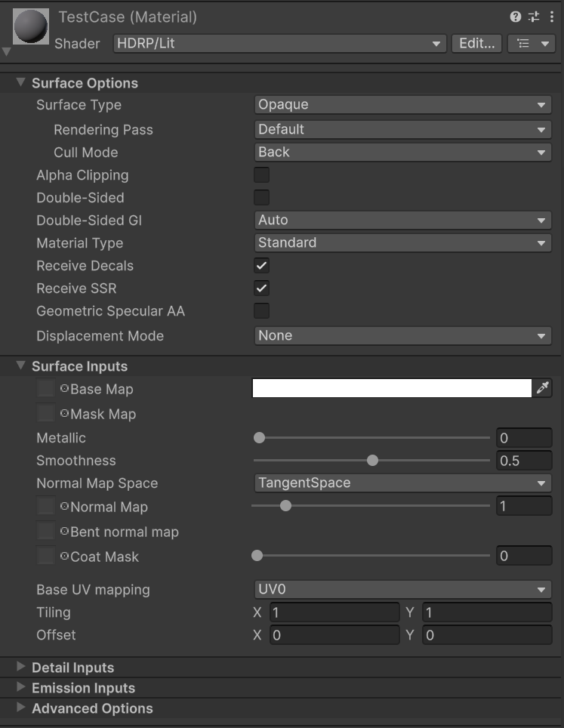Click the Normal Map texture slot
Viewport: 564px width, 728px height.
pos(46,507)
